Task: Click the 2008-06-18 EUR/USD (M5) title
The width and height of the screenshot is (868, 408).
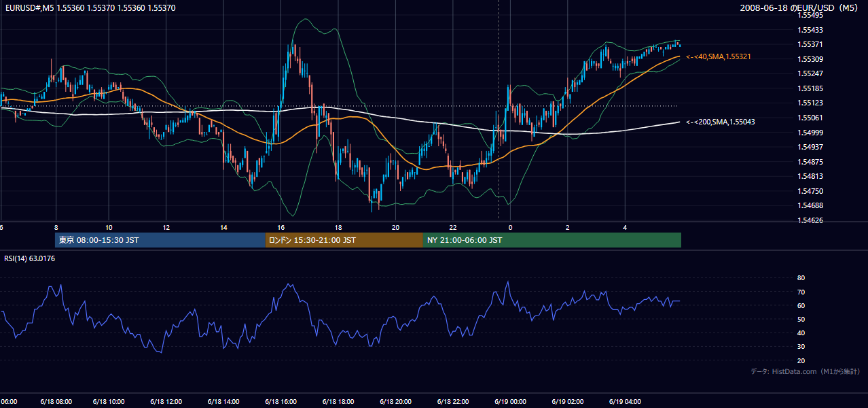Action: point(800,8)
